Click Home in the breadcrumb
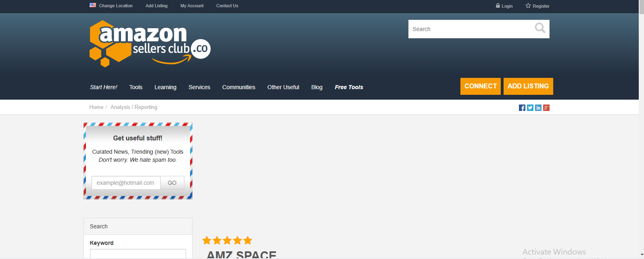Viewport: 644px width, 259px height. point(96,107)
